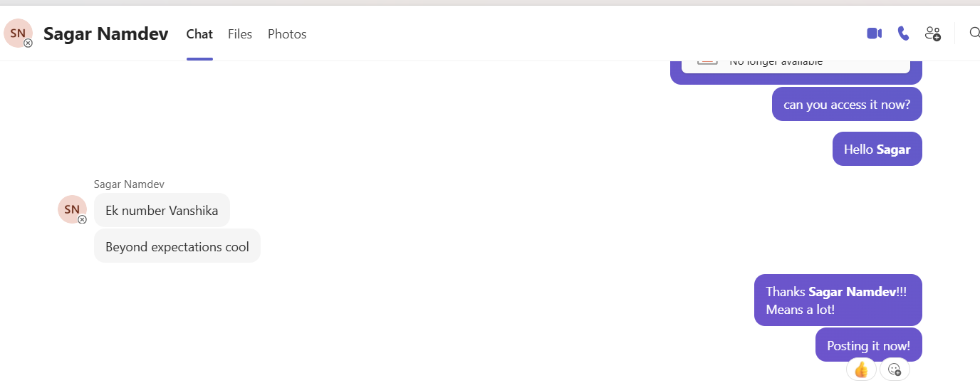Click the SN avatar beside received messages
Viewport: 980px width, 388px height.
tap(72, 209)
